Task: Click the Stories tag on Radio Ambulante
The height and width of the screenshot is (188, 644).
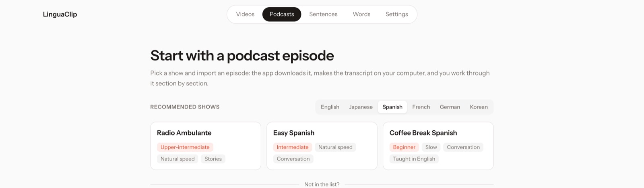Action: 213,159
